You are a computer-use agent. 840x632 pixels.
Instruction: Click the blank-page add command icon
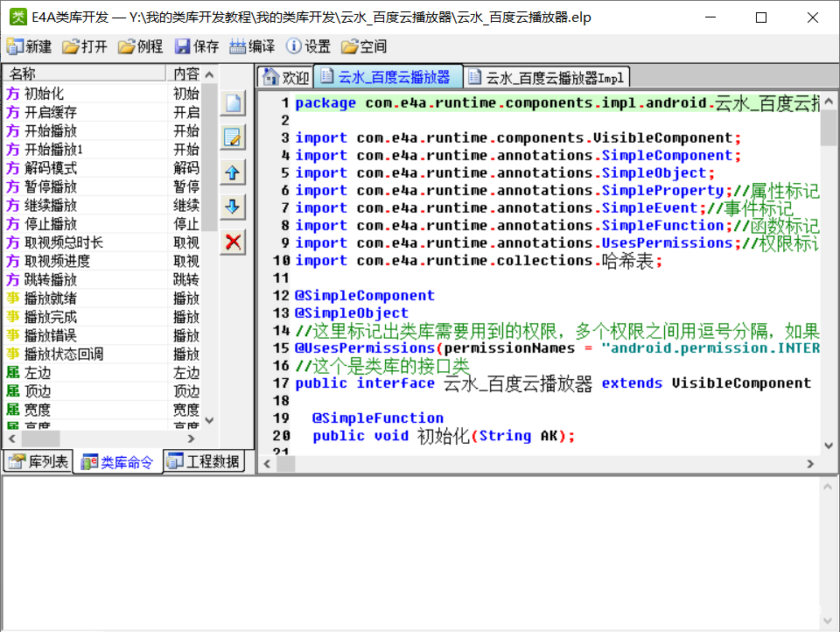pos(233,102)
